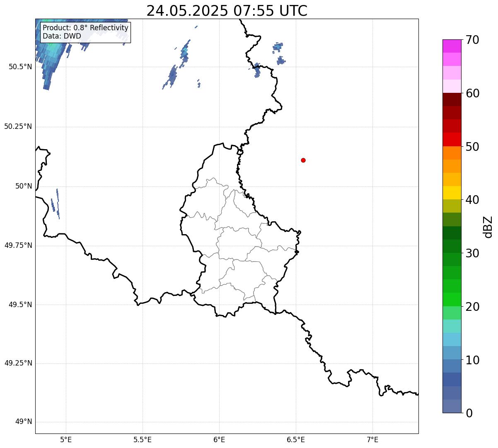This screenshot has width=498, height=448.
Task: Click the 10 colorbar tick label
Action: click(472, 360)
